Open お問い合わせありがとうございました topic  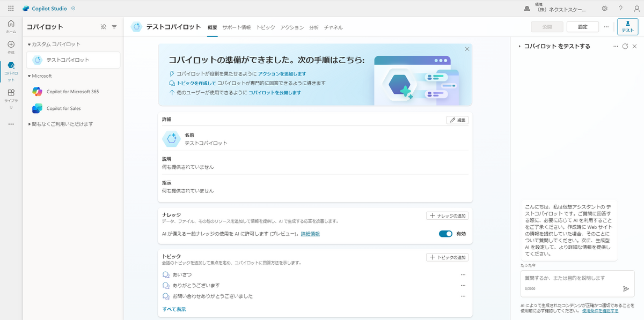pos(213,296)
